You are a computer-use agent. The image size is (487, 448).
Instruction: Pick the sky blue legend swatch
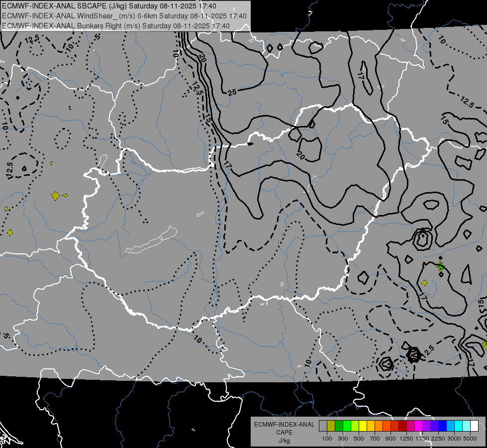450,426
